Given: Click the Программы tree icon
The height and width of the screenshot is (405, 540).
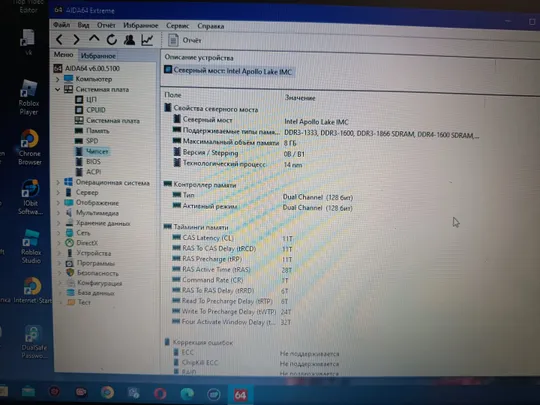Looking at the screenshot, I should [70, 263].
